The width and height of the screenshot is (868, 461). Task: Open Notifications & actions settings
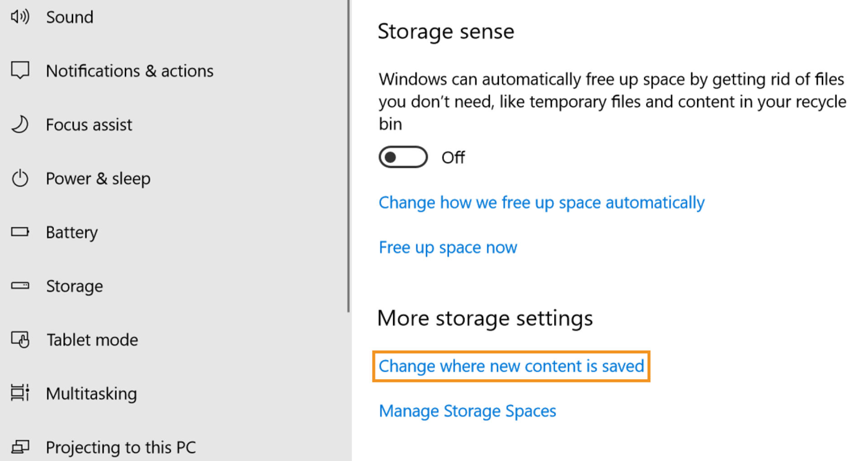130,71
